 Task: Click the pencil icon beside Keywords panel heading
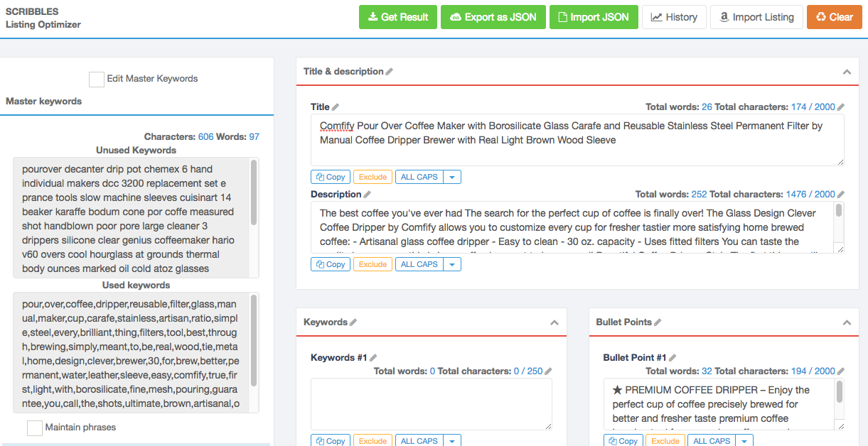(x=353, y=322)
